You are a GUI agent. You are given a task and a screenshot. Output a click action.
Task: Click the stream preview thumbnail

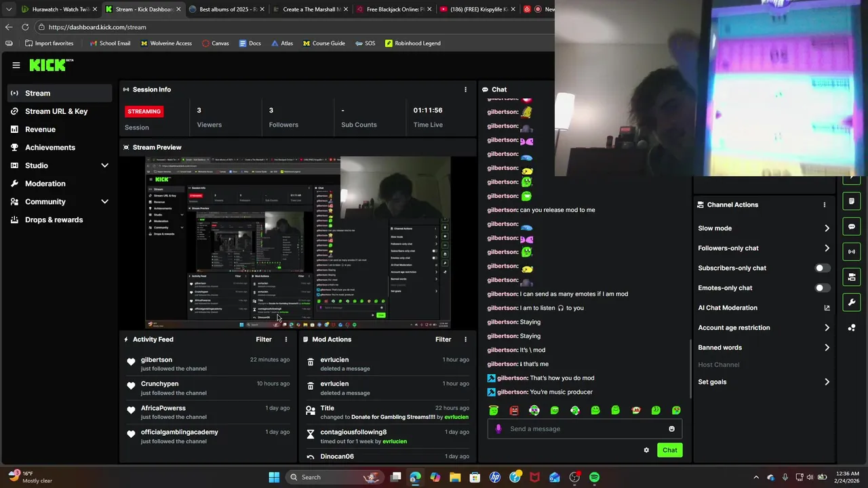[298, 243]
